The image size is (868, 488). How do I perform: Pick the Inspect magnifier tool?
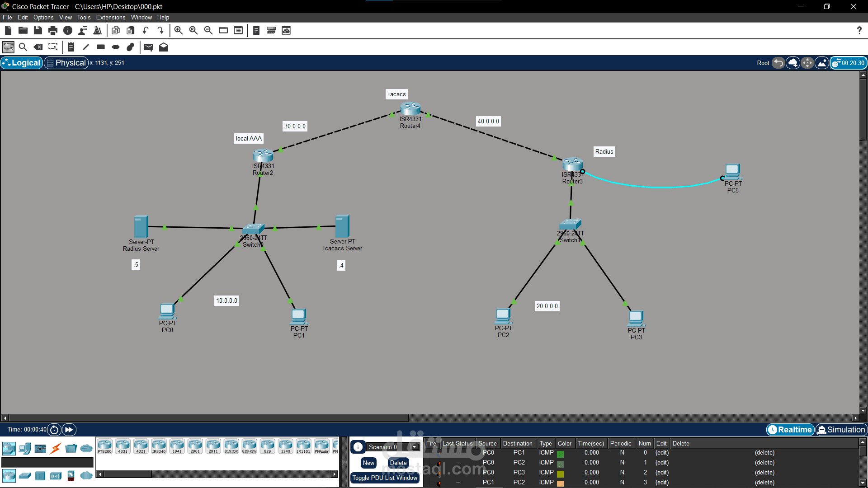point(23,47)
